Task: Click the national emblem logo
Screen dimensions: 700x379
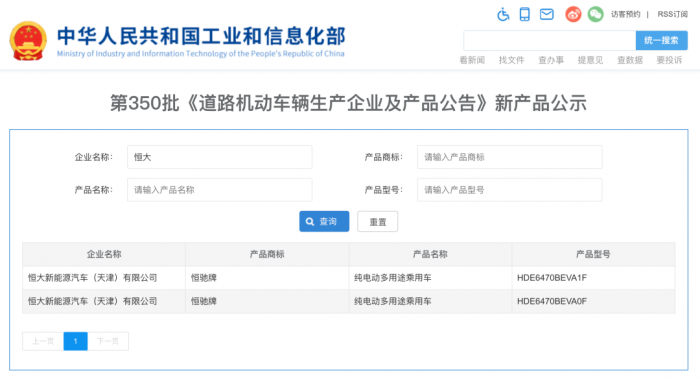Action: 28,42
